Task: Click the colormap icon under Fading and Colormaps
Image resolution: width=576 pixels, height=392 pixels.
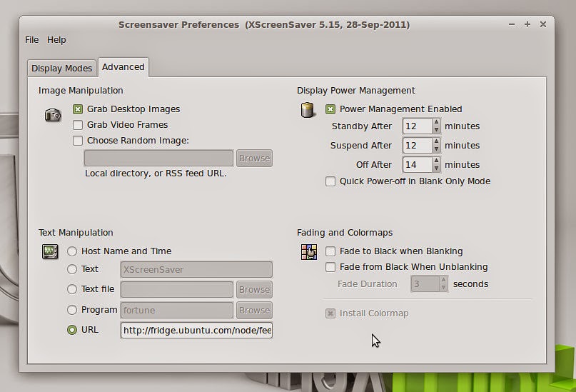Action: 309,251
